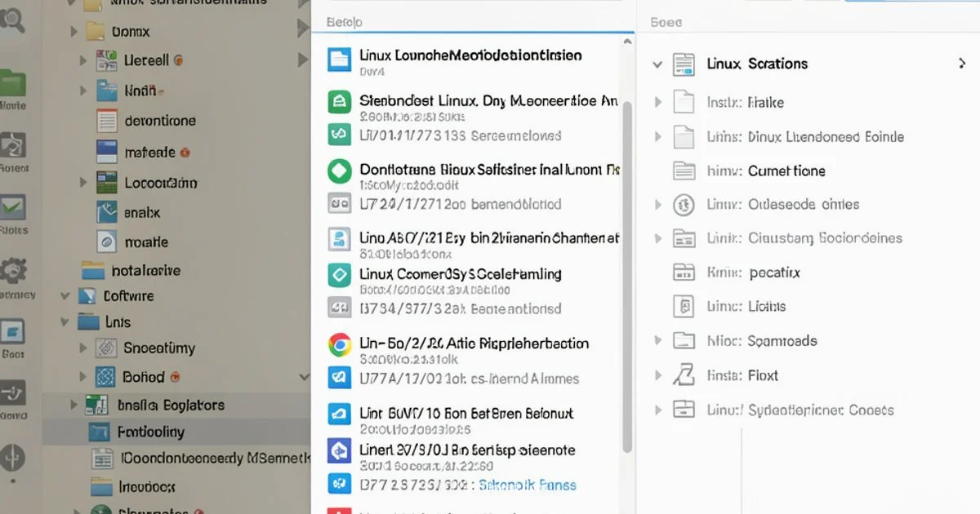Viewport: 980px width, 514px height.
Task: Click the green diamond icon on Dontlotane result
Action: (x=339, y=172)
